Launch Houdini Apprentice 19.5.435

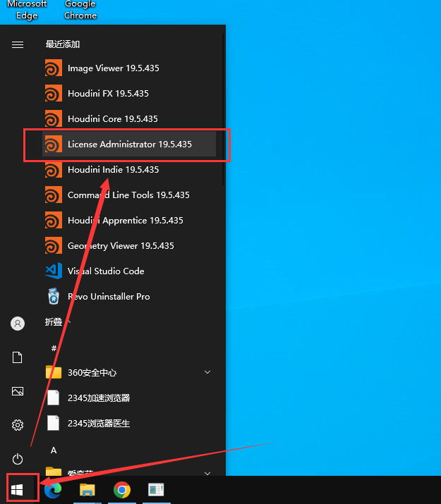[125, 221]
